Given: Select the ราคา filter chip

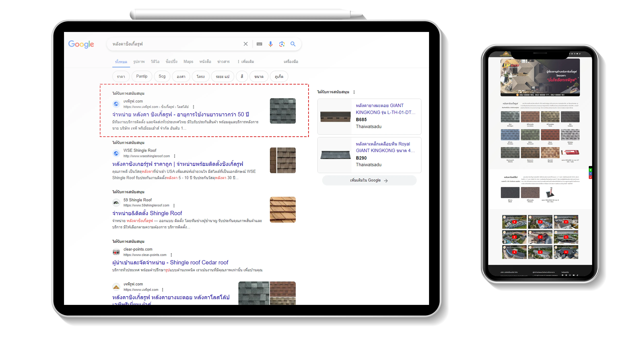Looking at the screenshot, I should 121,77.
